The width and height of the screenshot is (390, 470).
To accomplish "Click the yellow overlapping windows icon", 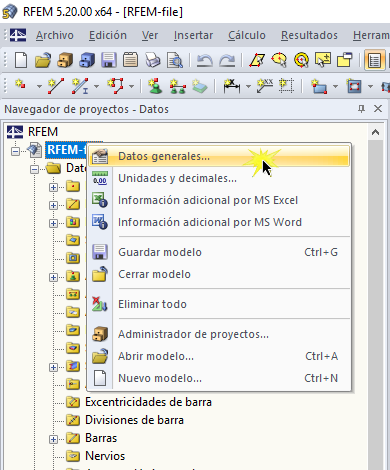I will tap(345, 60).
